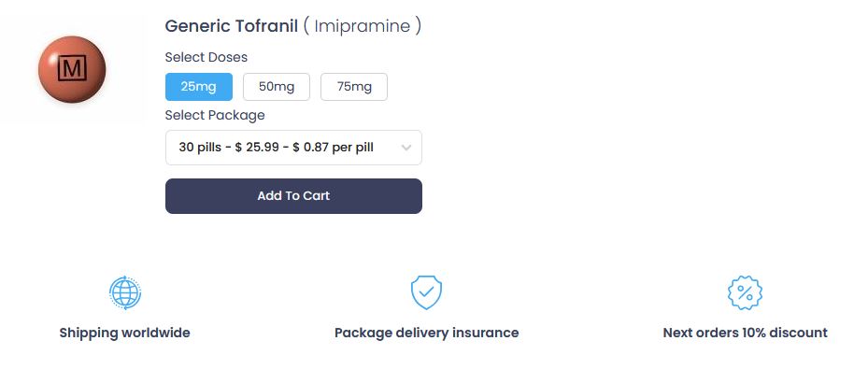Expand package list via chevron arrow

[406, 148]
